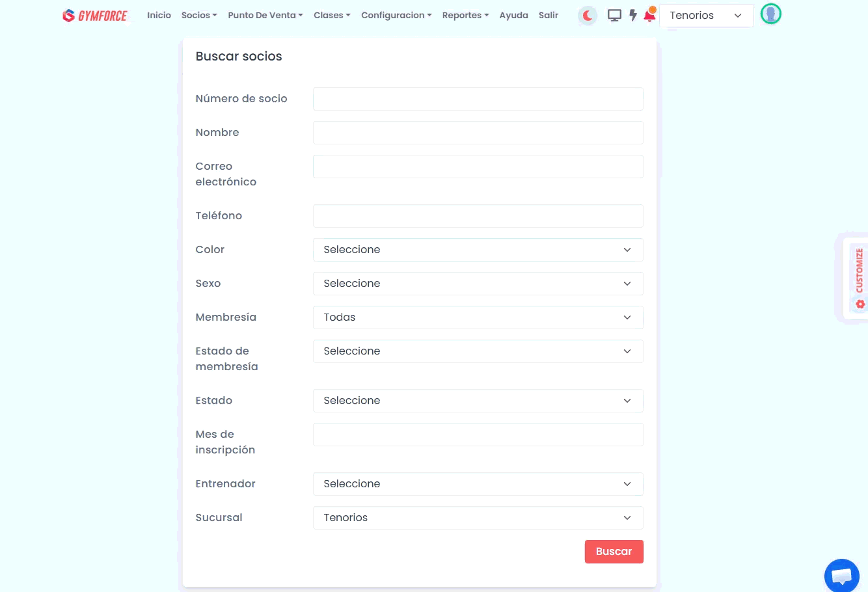Open the Membresía dropdown showing Todas

click(478, 317)
